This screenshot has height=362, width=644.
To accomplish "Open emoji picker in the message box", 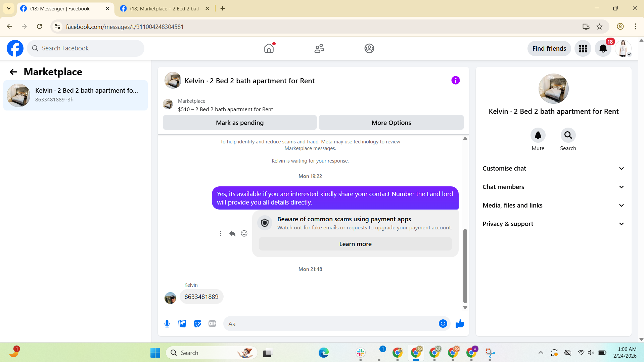I will click(x=443, y=324).
